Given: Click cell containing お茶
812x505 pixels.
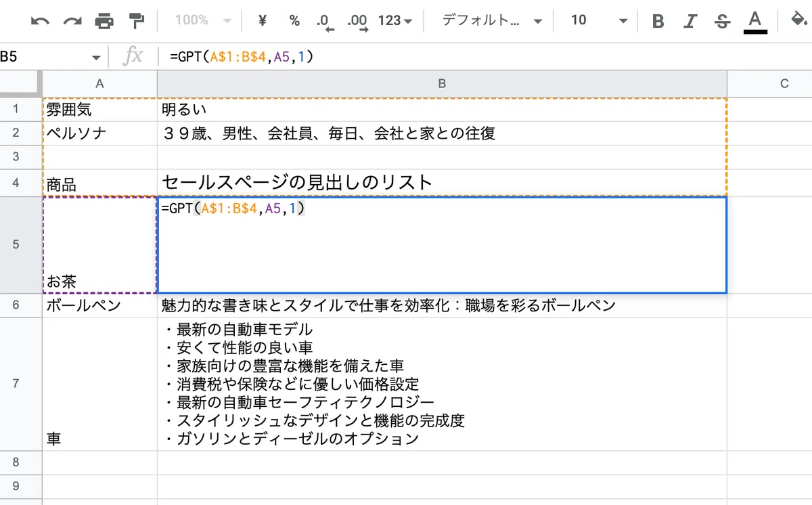Looking at the screenshot, I should click(x=99, y=245).
